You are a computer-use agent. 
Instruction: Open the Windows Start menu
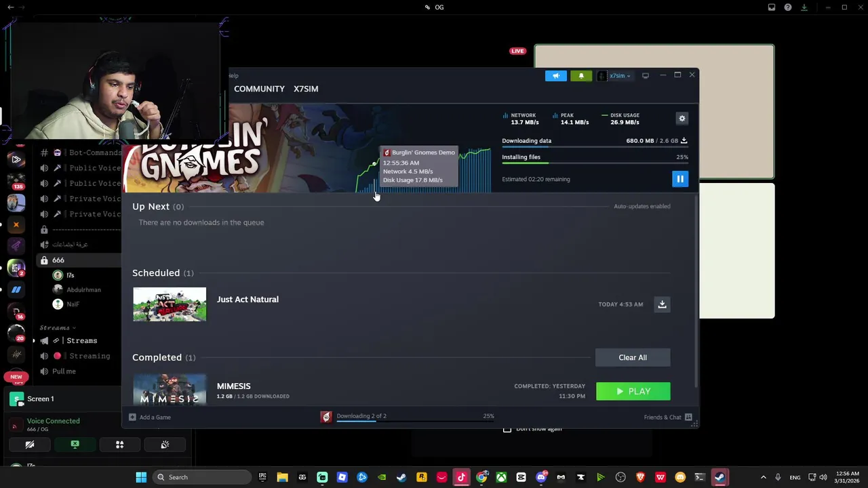[141, 477]
